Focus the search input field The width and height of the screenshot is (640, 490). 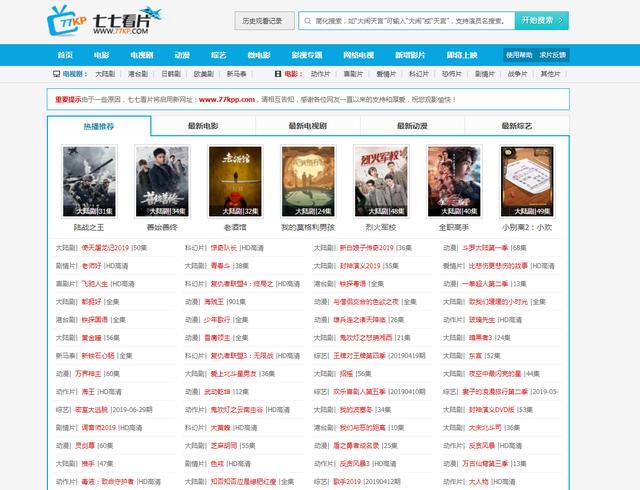(407, 21)
